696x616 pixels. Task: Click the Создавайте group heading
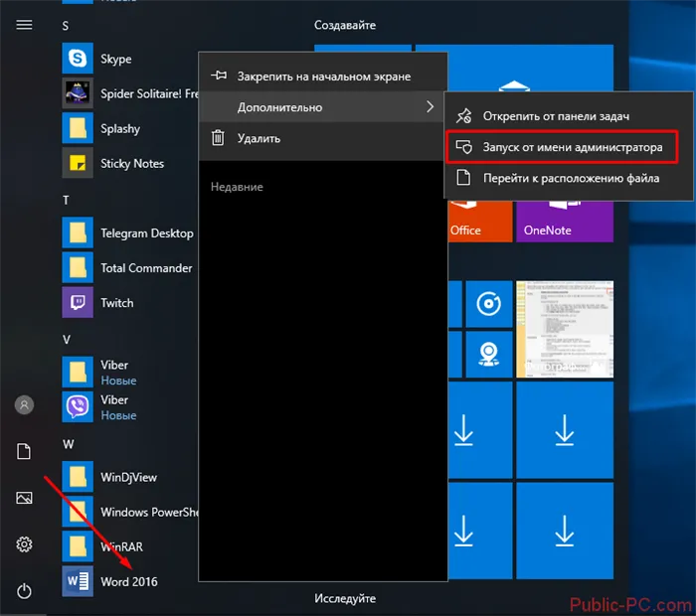coord(344,25)
